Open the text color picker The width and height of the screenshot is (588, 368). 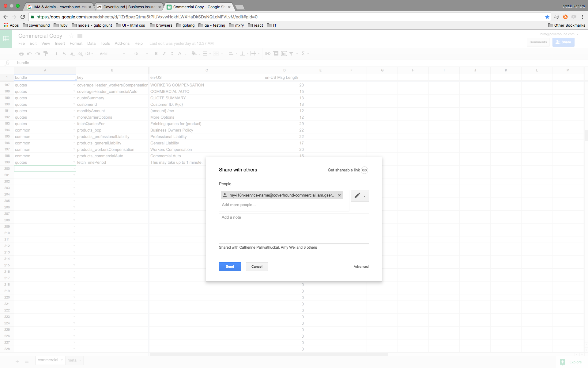[180, 54]
